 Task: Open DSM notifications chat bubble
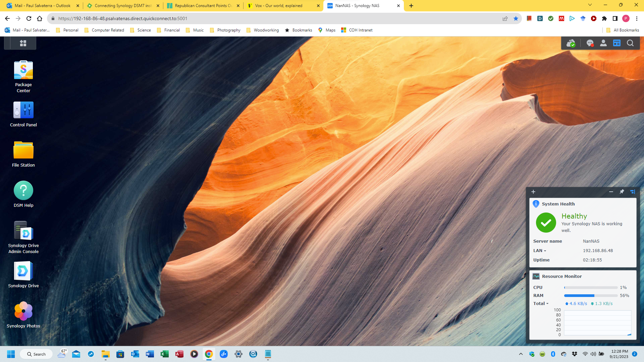(590, 43)
